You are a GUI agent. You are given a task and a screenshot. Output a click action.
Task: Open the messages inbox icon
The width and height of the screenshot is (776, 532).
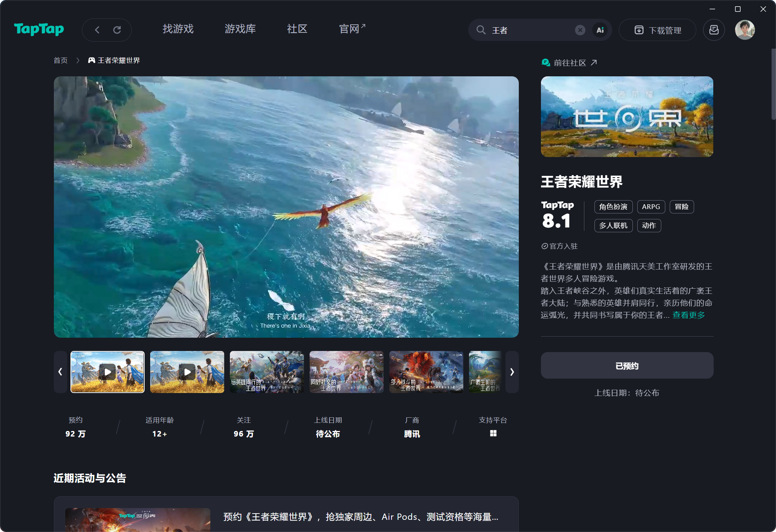(x=714, y=30)
